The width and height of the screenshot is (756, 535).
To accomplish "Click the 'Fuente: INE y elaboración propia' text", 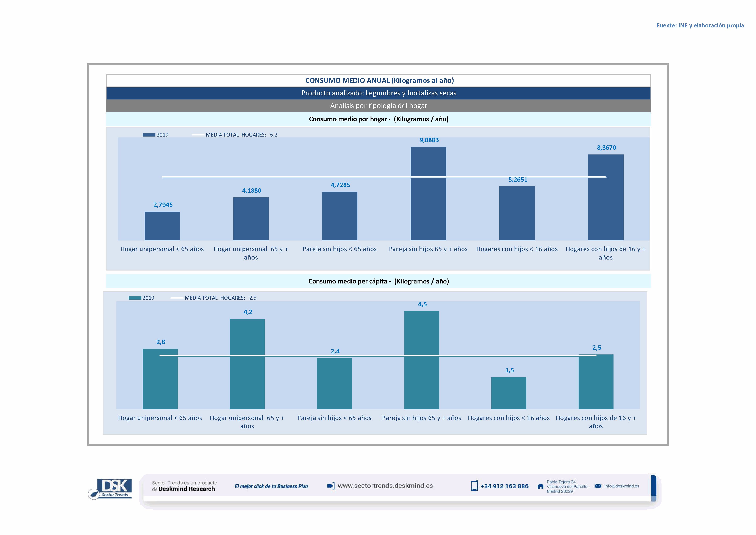I will (x=700, y=25).
